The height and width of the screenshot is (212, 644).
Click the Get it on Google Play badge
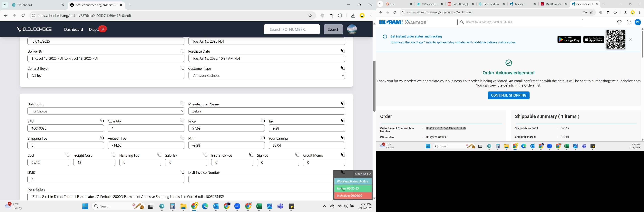point(569,39)
